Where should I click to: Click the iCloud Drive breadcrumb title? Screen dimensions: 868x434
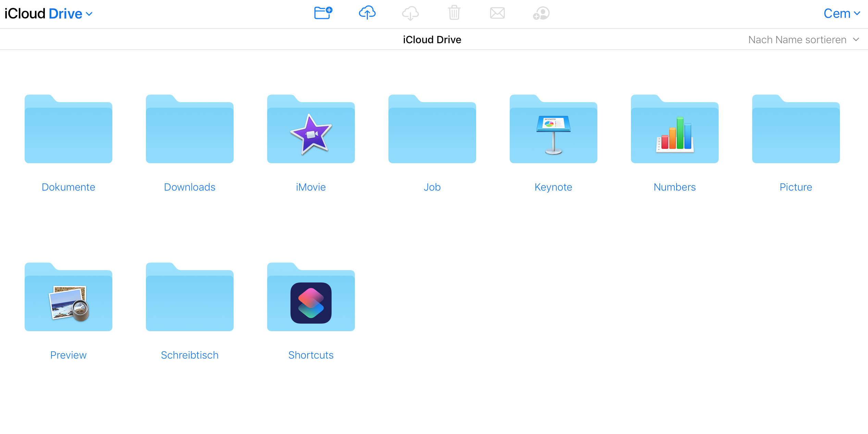pyautogui.click(x=432, y=40)
